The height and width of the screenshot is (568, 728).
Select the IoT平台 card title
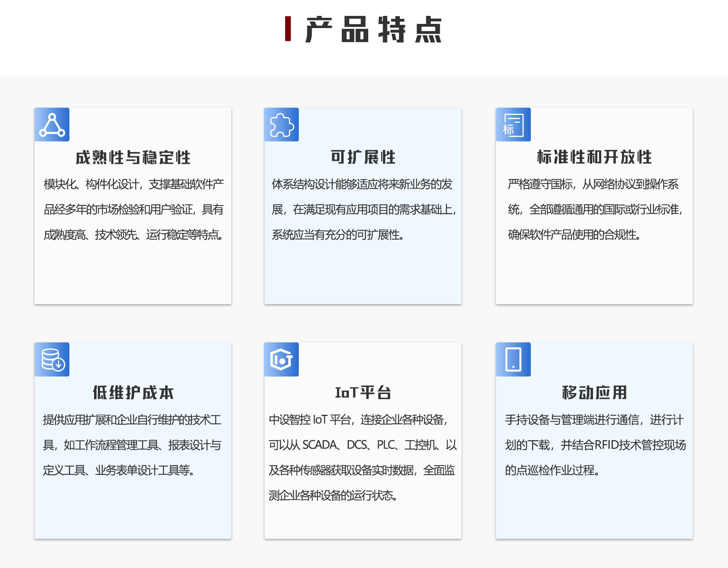pos(363,392)
